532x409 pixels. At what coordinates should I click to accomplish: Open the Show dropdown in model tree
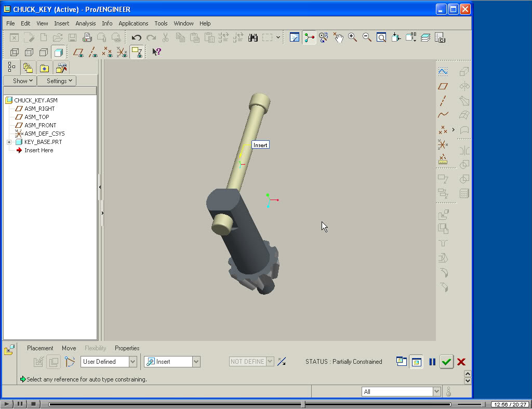(20, 81)
